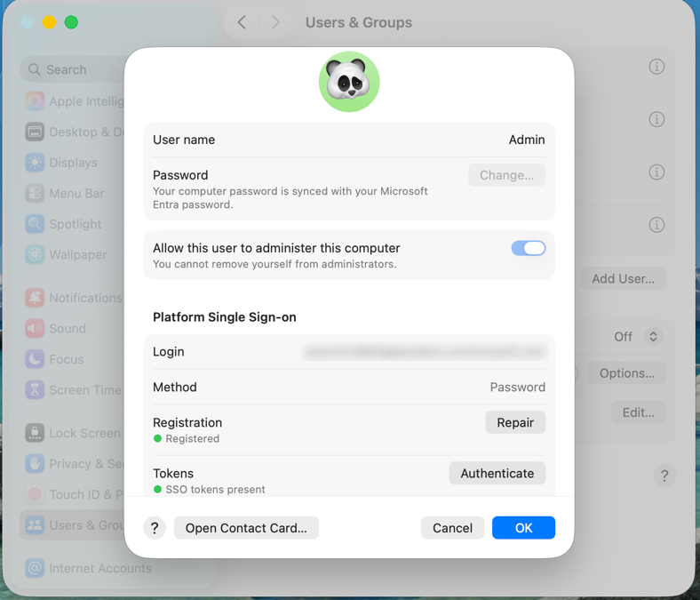Click the Options... button in background
This screenshot has width=700, height=600.
627,373
